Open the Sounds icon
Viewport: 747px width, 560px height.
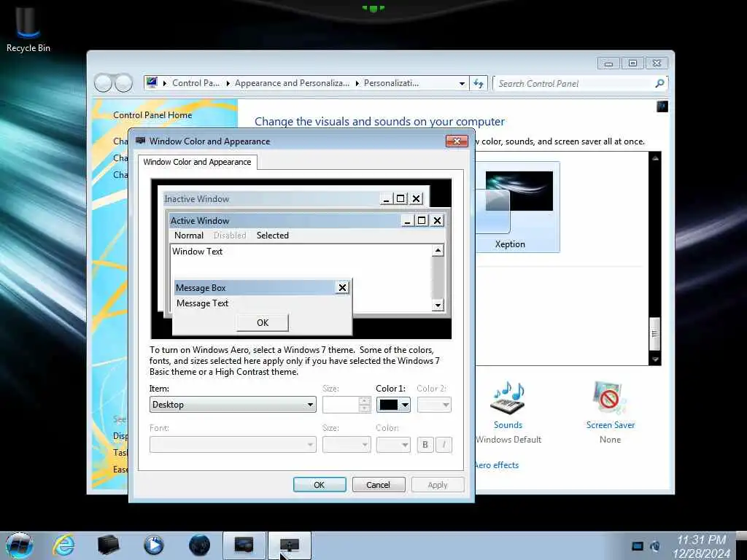(x=508, y=397)
